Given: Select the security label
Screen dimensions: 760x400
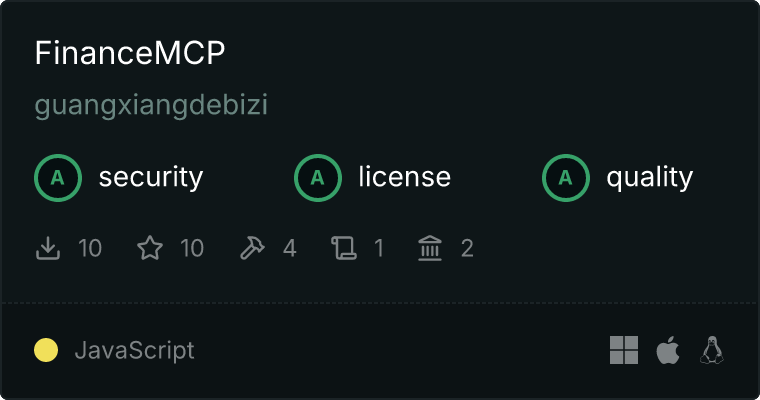Looking at the screenshot, I should tap(151, 177).
